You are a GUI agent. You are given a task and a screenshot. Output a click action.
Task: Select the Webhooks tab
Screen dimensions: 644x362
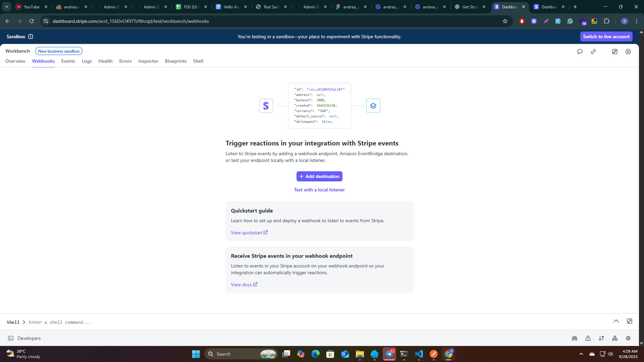[x=43, y=61]
